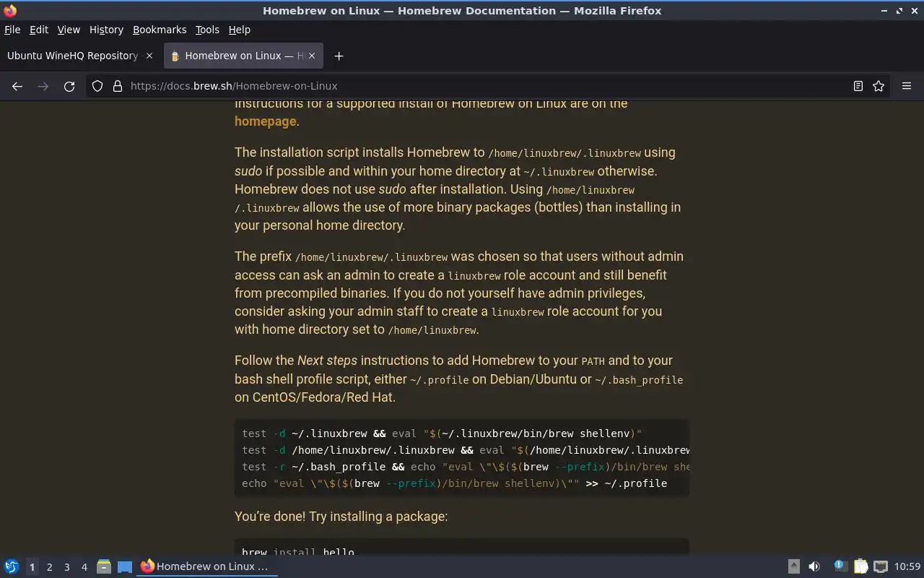Open the file manager taskbar icon
Image resolution: width=924 pixels, height=578 pixels.
[104, 566]
